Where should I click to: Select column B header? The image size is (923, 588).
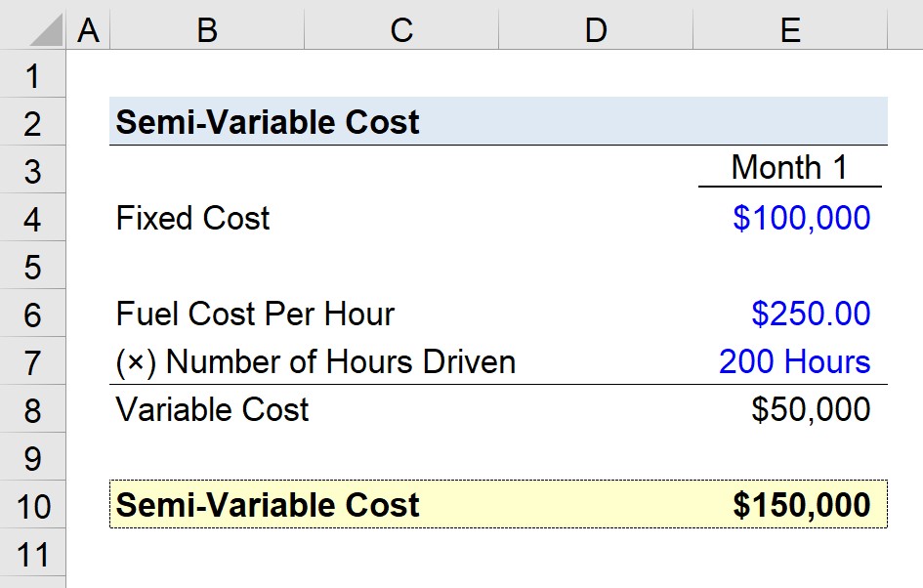pyautogui.click(x=206, y=31)
